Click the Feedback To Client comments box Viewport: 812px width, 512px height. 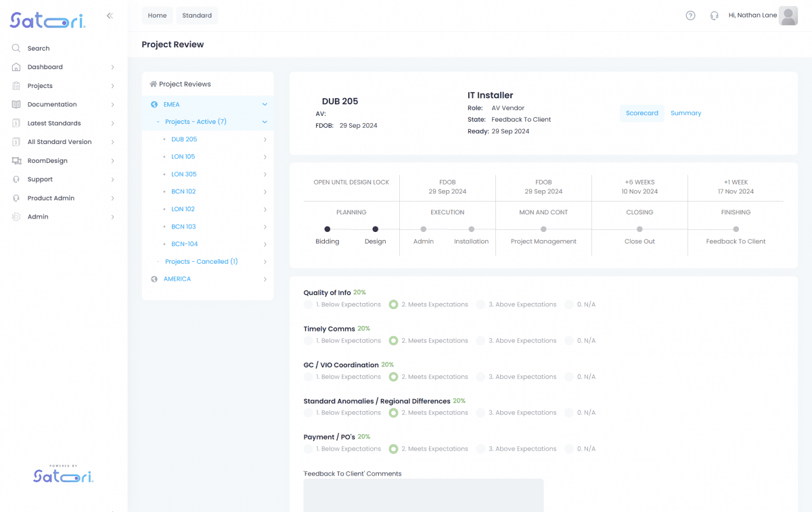click(x=423, y=495)
